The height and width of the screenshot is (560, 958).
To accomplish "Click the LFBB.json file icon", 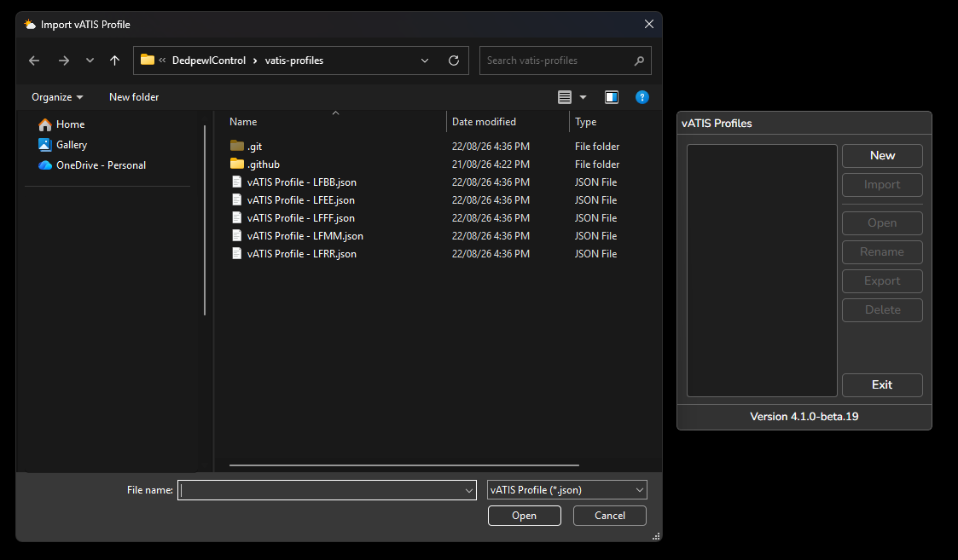I will coord(237,182).
